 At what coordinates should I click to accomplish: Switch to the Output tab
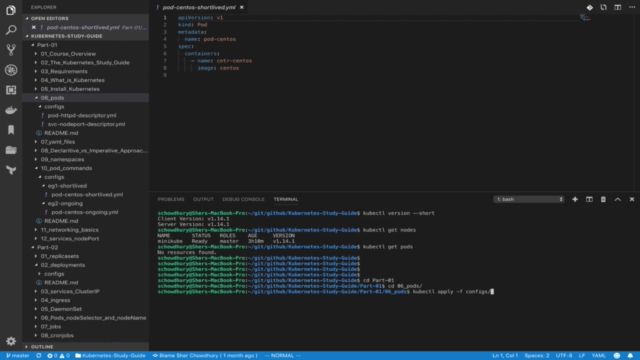(203, 199)
